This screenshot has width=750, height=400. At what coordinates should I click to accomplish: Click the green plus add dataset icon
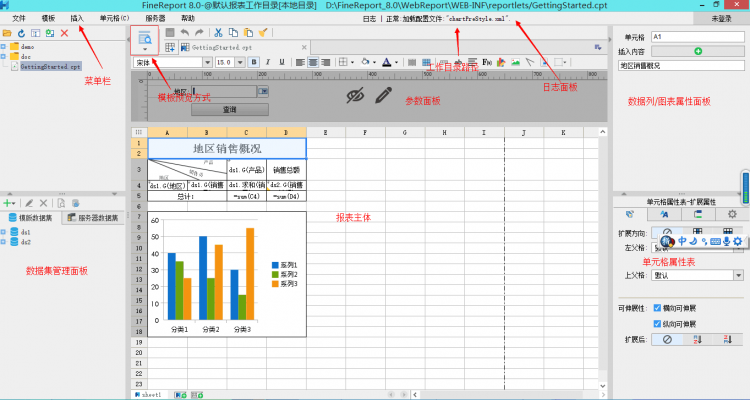(9, 203)
